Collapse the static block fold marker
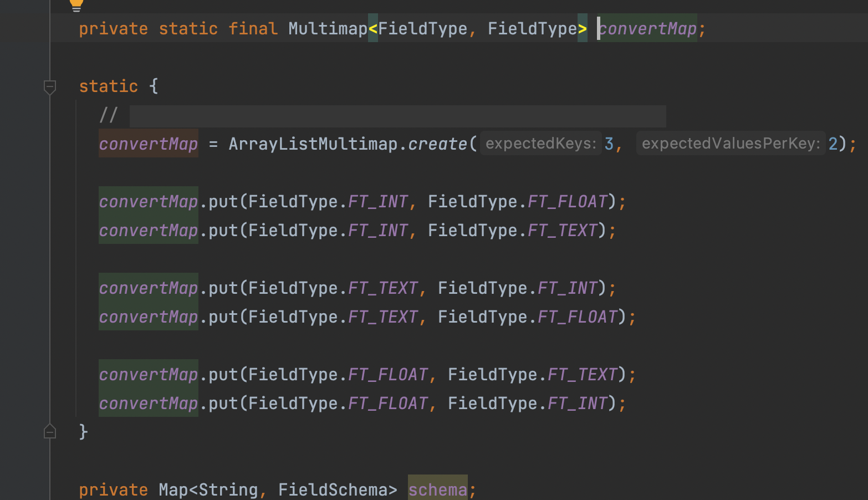The image size is (868, 500). pos(50,87)
